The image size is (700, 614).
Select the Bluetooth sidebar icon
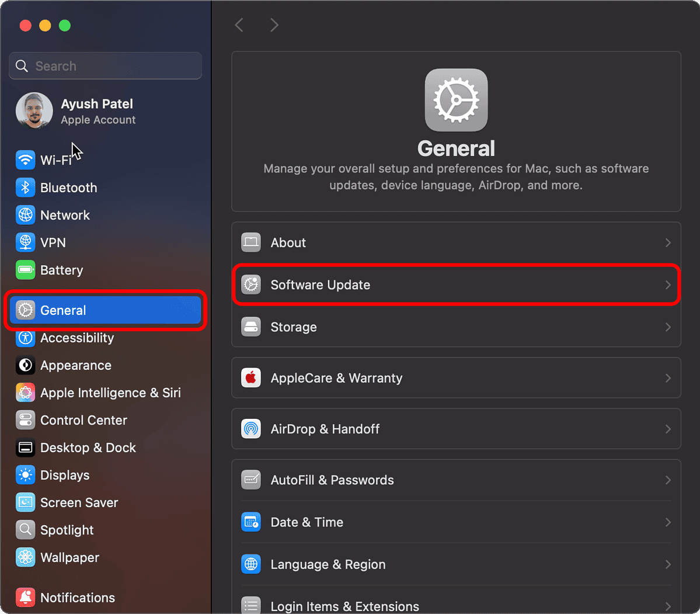pos(25,188)
